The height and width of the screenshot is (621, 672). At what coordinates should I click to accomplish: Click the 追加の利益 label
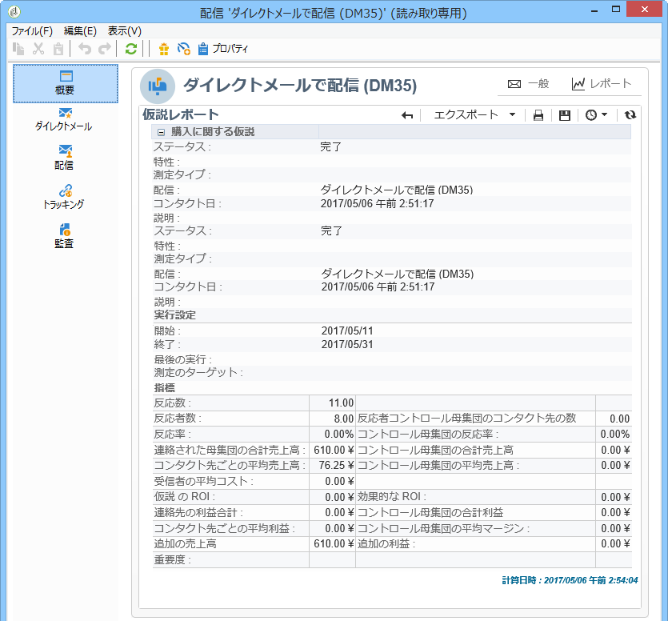tap(386, 544)
